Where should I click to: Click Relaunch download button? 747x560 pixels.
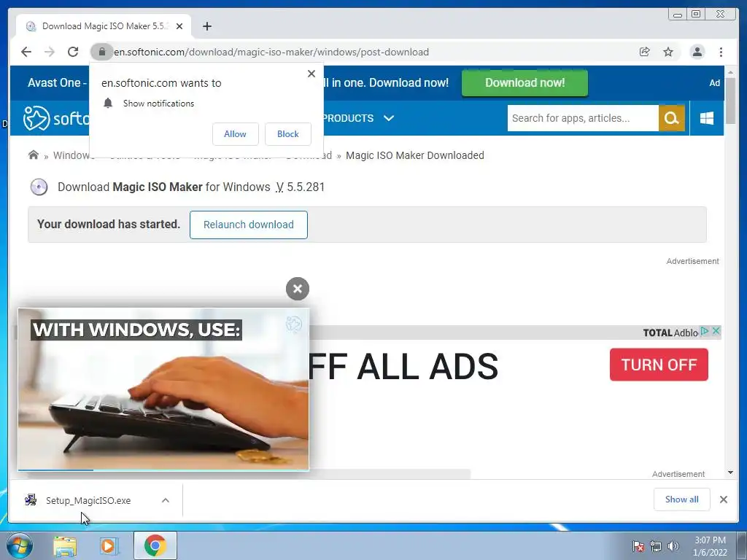(249, 225)
